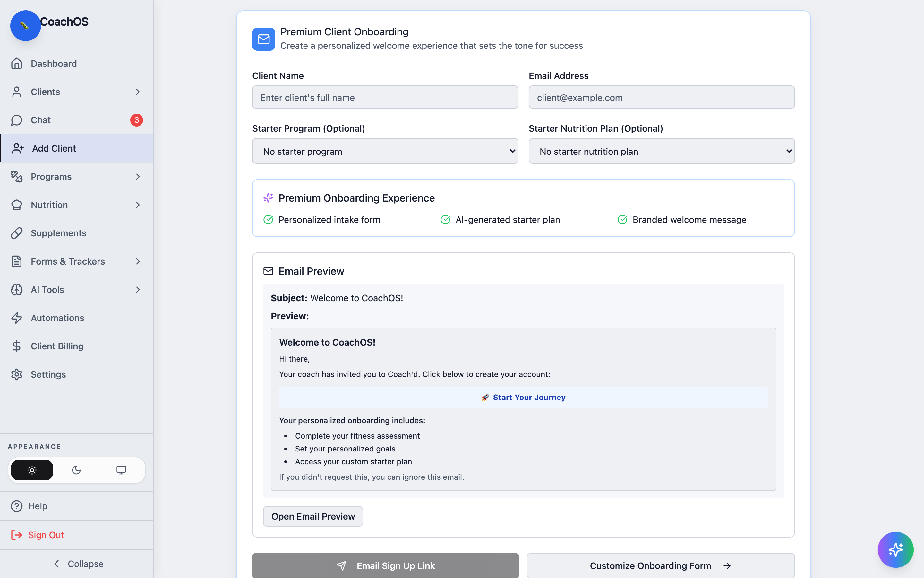
Task: Click the Add Client user-plus icon
Action: pyautogui.click(x=18, y=148)
